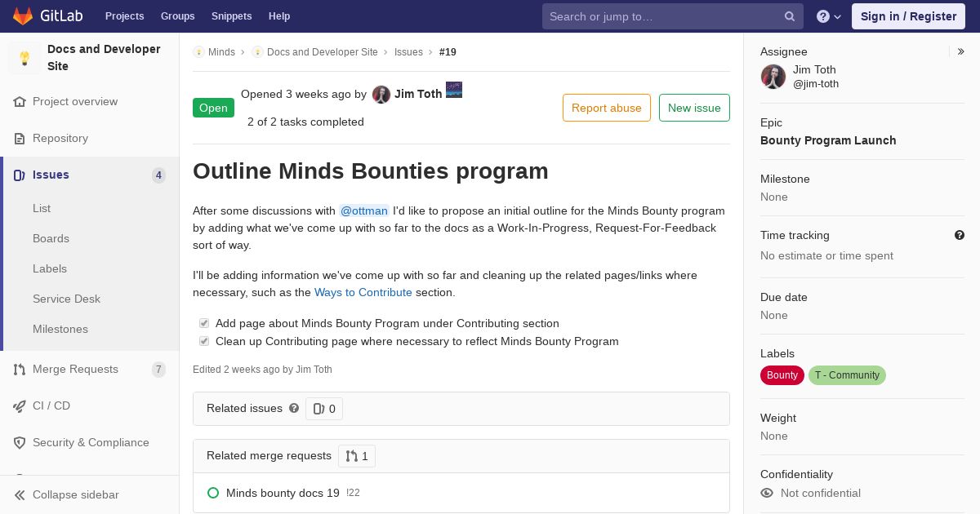Click the green T - Community label
Screen dimensions: 980x514
847,375
